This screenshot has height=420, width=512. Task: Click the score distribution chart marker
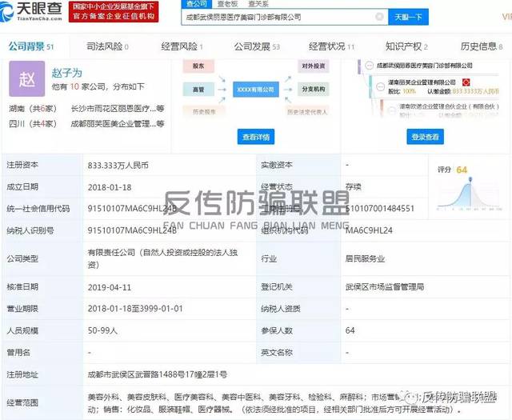470,179
